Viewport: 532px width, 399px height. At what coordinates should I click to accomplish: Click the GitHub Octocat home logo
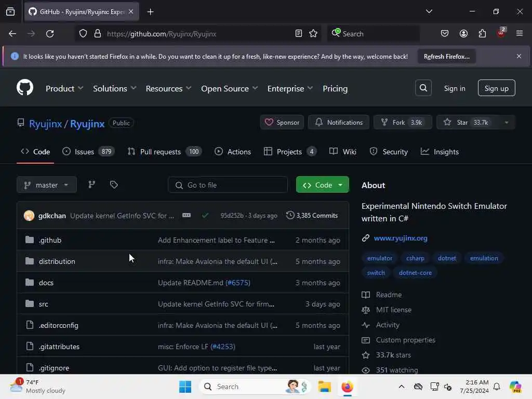[x=25, y=87]
